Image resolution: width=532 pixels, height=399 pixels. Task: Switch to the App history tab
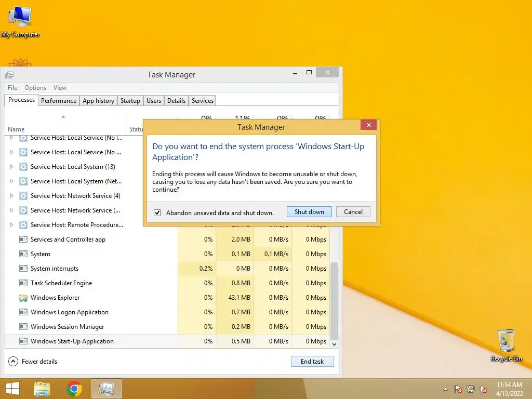tap(98, 101)
